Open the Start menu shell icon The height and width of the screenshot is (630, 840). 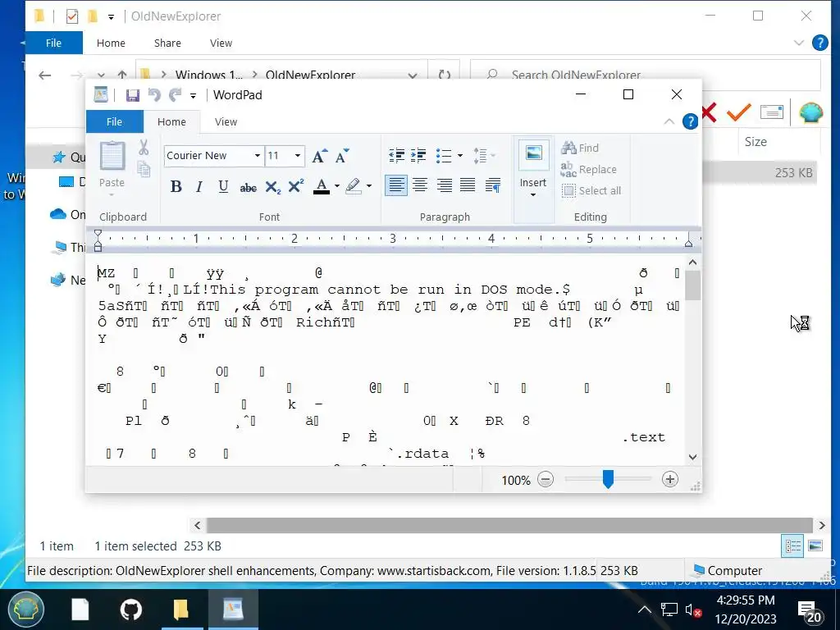pyautogui.click(x=25, y=609)
